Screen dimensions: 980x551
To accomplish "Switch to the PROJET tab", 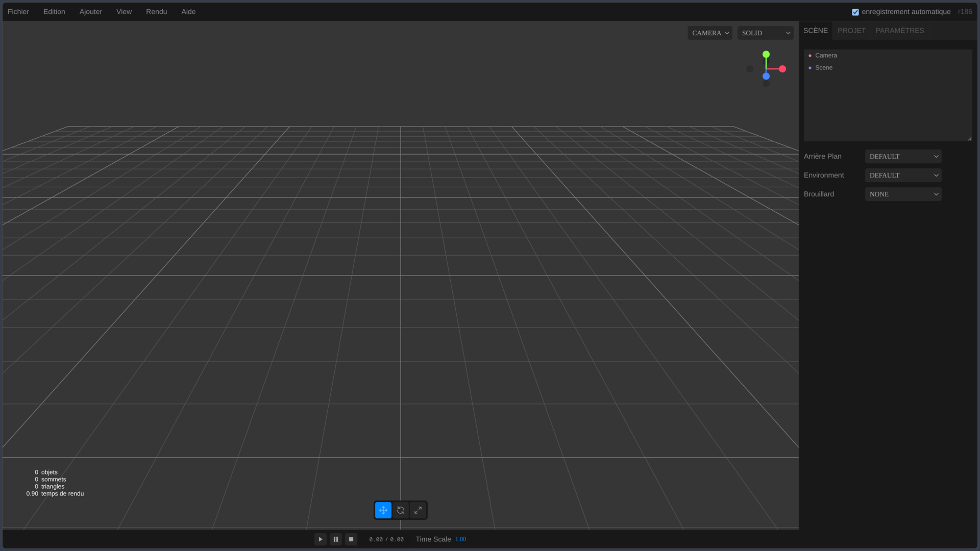I will [851, 31].
